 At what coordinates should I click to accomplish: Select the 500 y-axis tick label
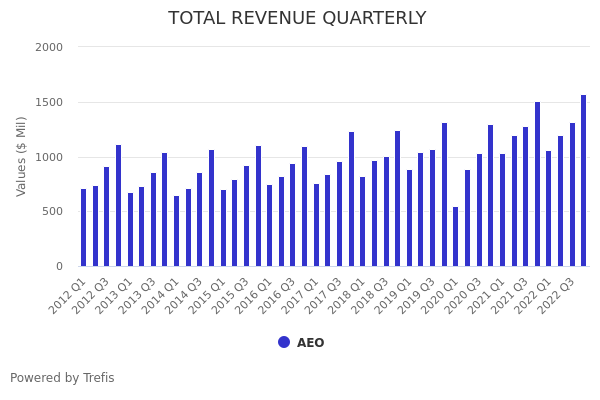(52, 211)
